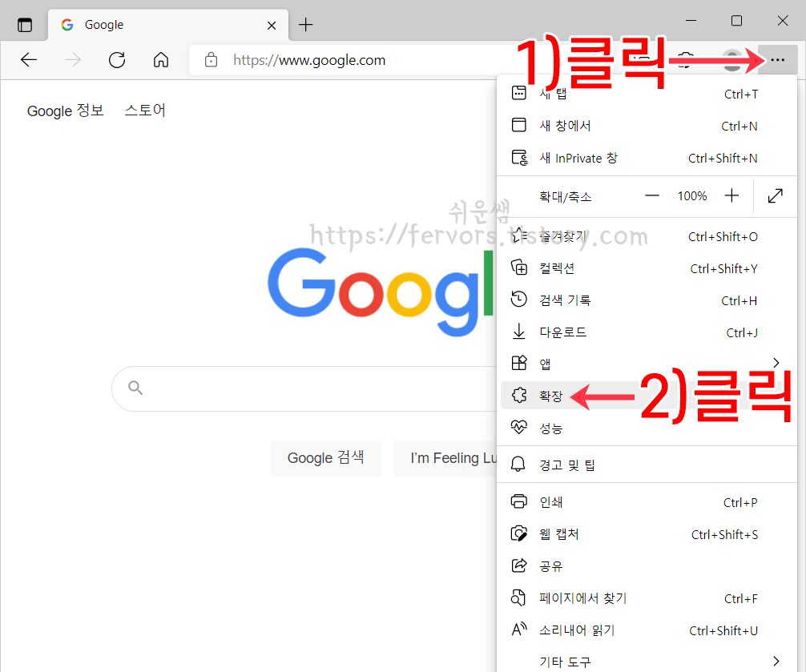Click the Google logo
The image size is (806, 672).
tap(381, 292)
